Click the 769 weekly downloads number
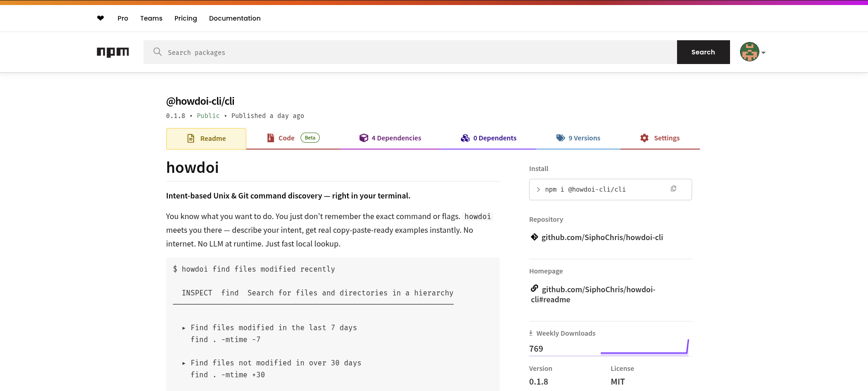This screenshot has width=868, height=391. 536,349
